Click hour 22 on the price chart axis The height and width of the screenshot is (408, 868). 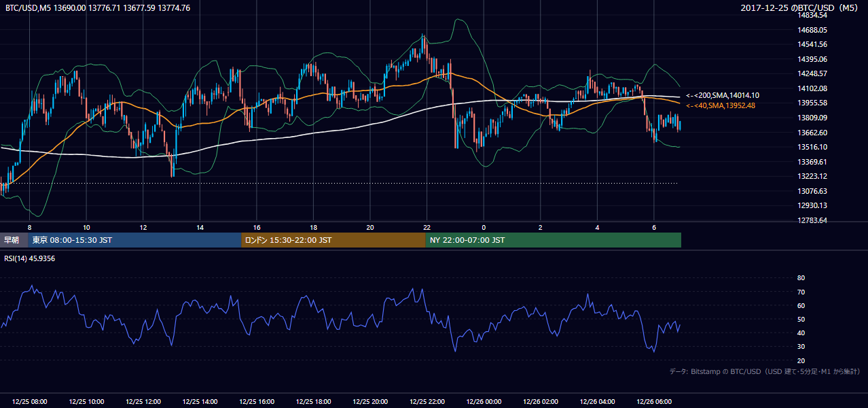pos(427,227)
